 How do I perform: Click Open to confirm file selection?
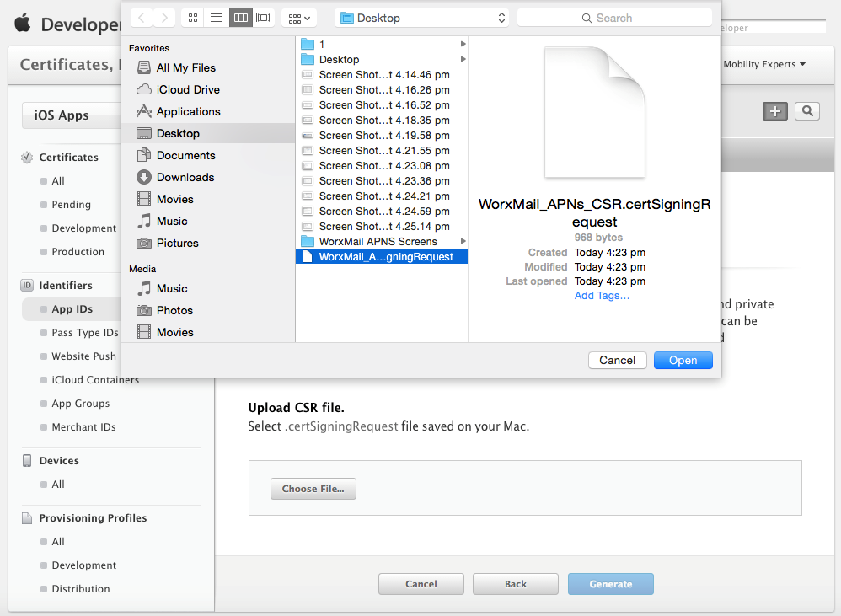click(683, 361)
